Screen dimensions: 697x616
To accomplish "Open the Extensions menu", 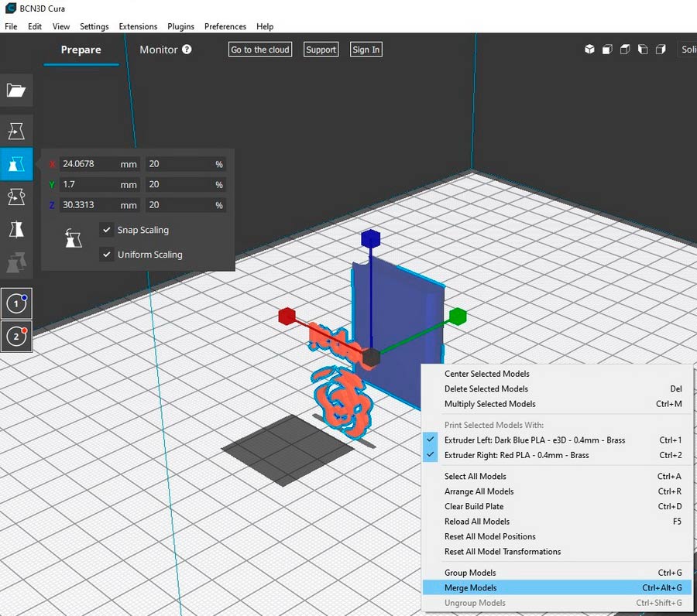I will click(x=138, y=26).
